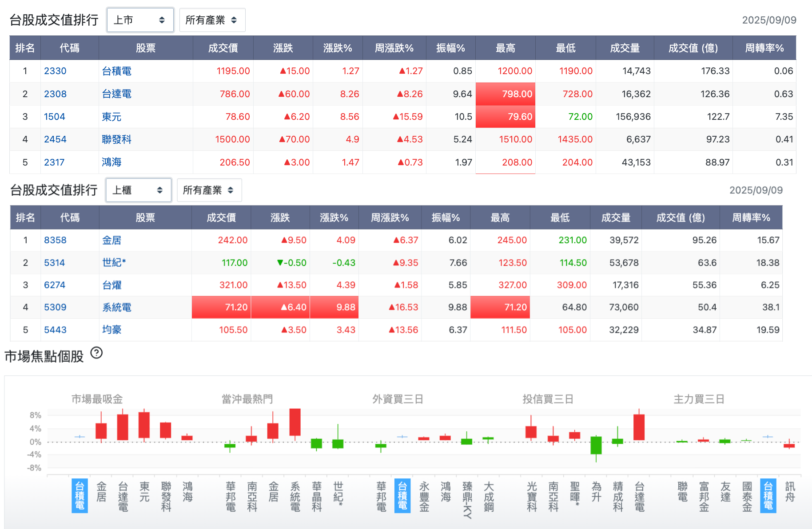Viewport: 812px width, 529px height.
Task: Open 台達電 stock link in the table
Action: click(x=116, y=94)
